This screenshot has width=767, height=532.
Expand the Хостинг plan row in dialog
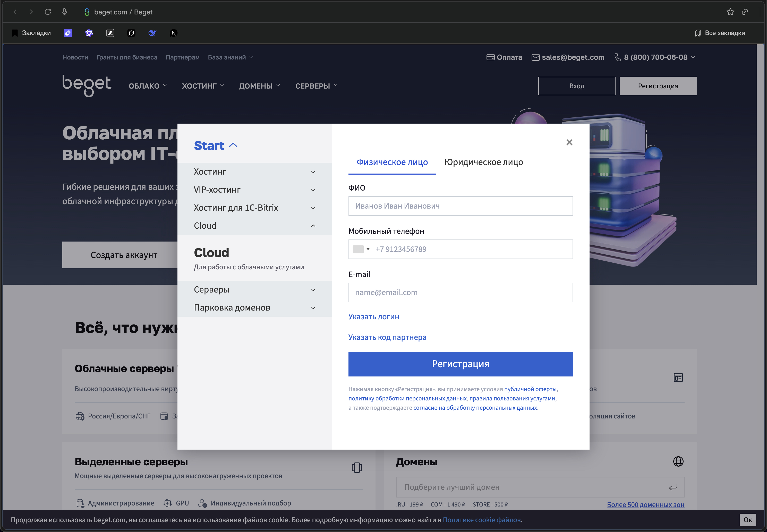point(255,172)
